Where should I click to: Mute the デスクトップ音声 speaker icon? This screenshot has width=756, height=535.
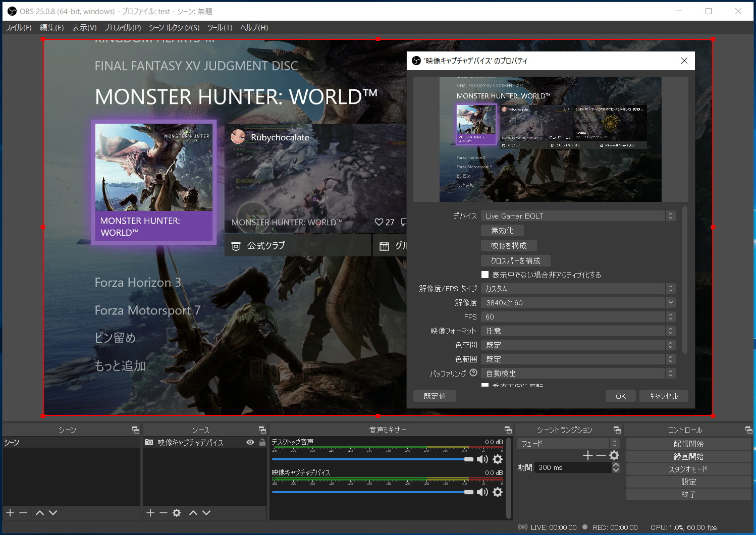(482, 459)
